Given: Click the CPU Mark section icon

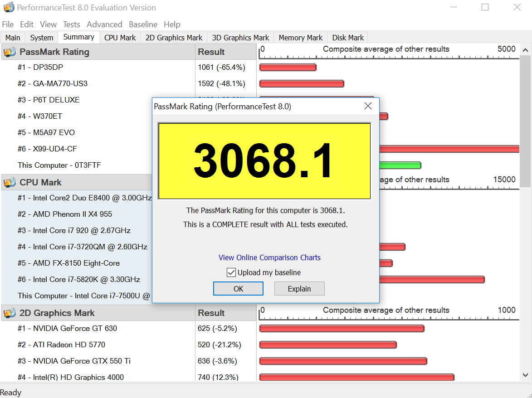Looking at the screenshot, I should tap(10, 182).
